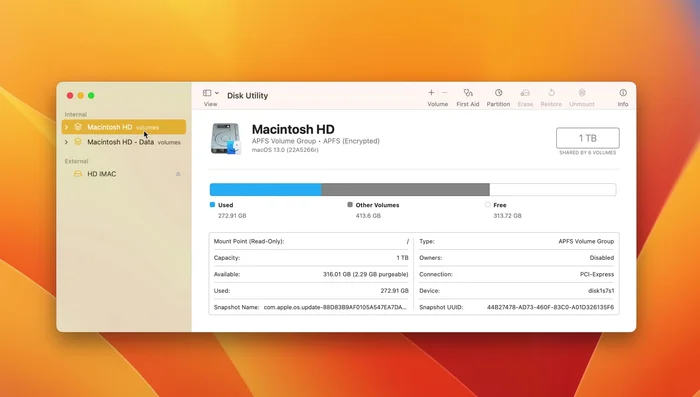Click the 'Macintosh HD' large heading
This screenshot has width=700, height=397.
(x=293, y=129)
